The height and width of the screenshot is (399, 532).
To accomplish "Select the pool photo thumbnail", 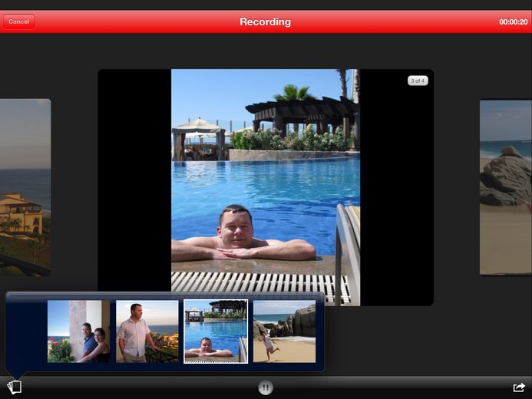I will [216, 331].
